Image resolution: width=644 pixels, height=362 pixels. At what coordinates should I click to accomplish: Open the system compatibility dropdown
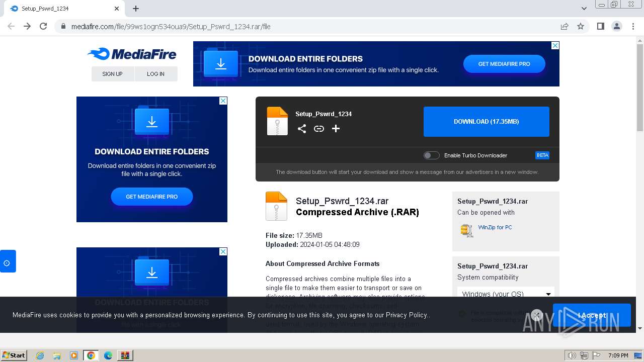point(506,293)
